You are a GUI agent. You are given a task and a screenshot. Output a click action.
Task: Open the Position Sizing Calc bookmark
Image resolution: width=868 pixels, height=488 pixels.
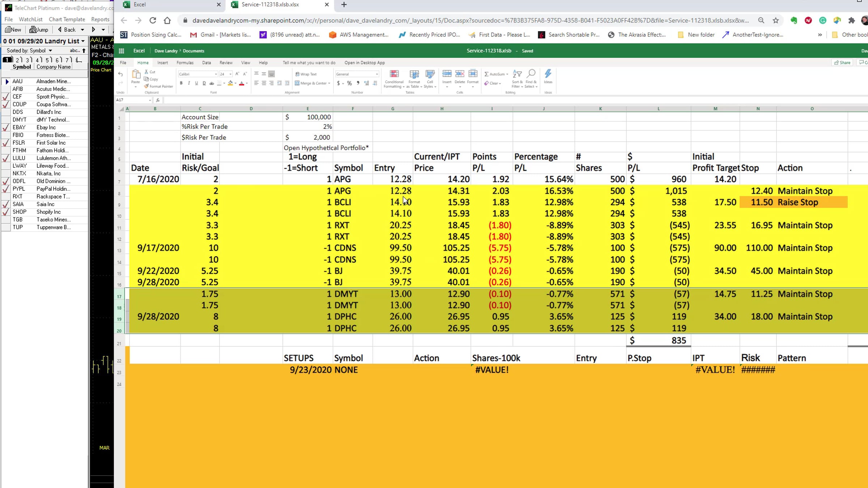click(x=151, y=35)
